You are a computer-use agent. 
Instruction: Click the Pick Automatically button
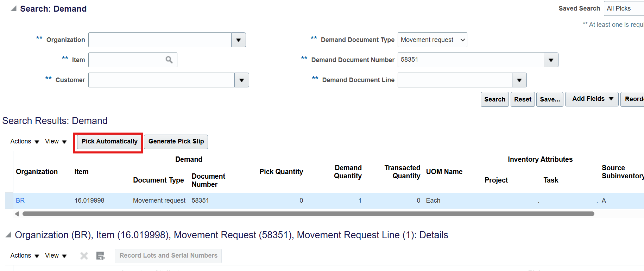tap(109, 142)
